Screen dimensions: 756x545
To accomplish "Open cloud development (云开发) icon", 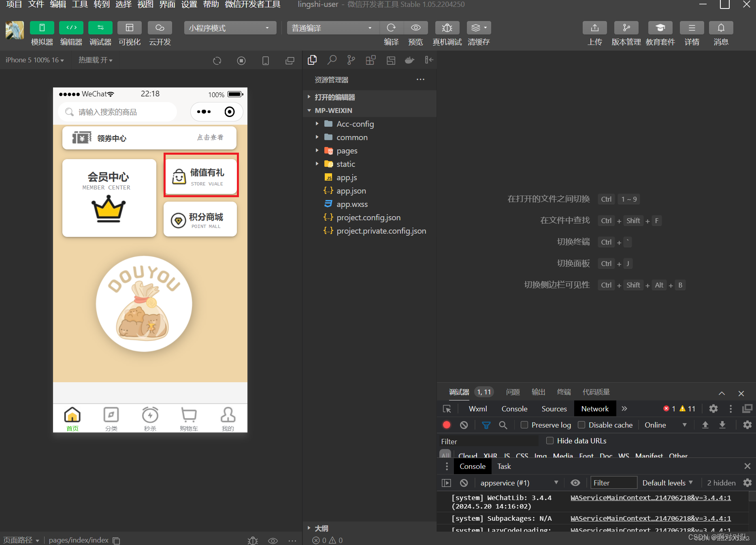I will [160, 28].
